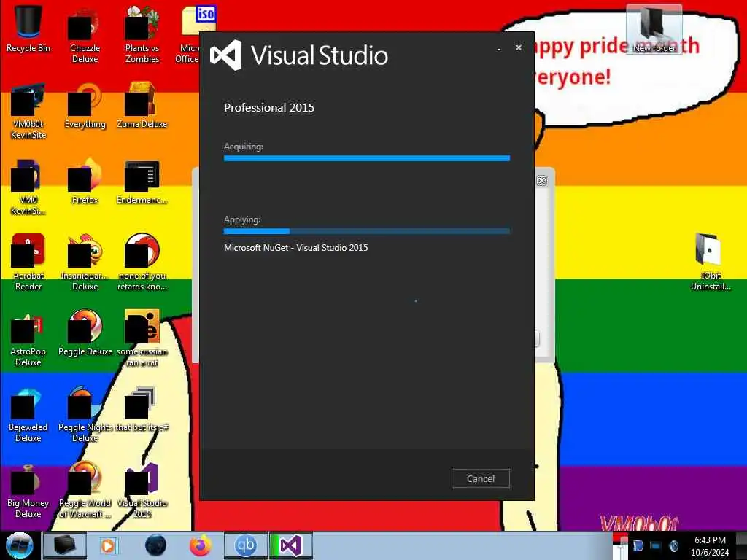This screenshot has height=560, width=747.
Task: Click the taskbar clock showing 6:43 PM
Action: 710,546
